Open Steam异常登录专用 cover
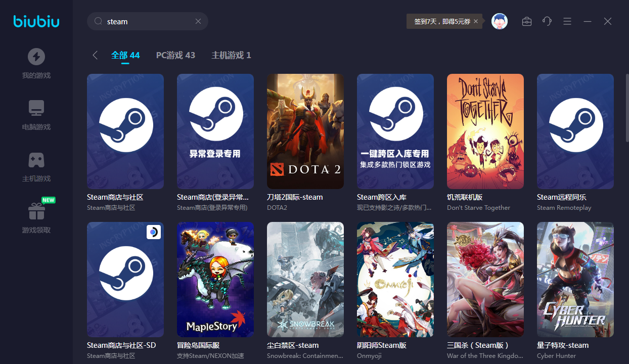The image size is (629, 364). click(215, 131)
